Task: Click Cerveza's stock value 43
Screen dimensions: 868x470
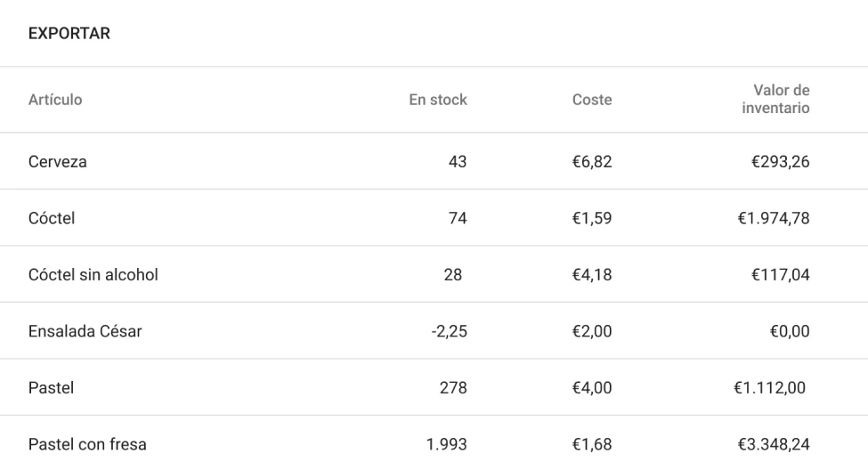Action: click(x=457, y=162)
